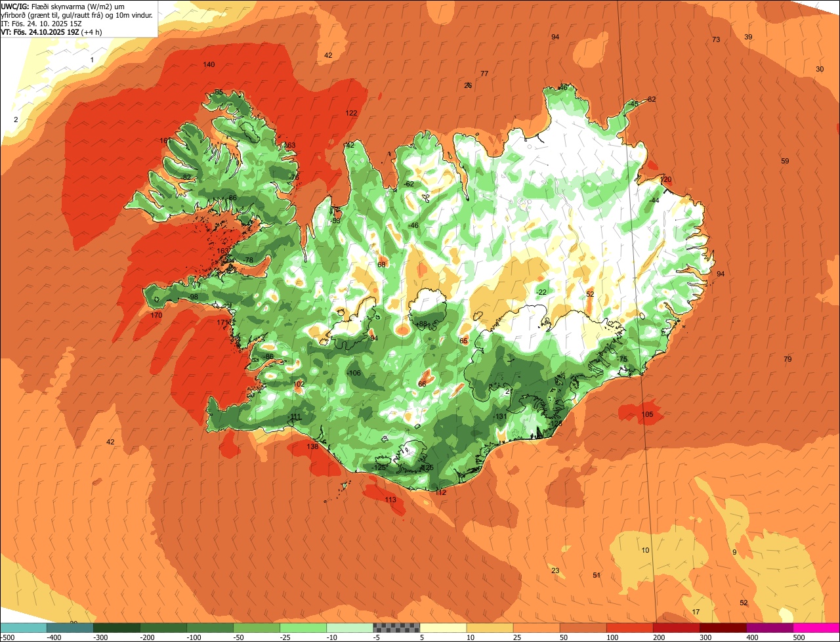Click the map value '-62' in north Iceland
This screenshot has height=642, width=840.
tap(409, 184)
